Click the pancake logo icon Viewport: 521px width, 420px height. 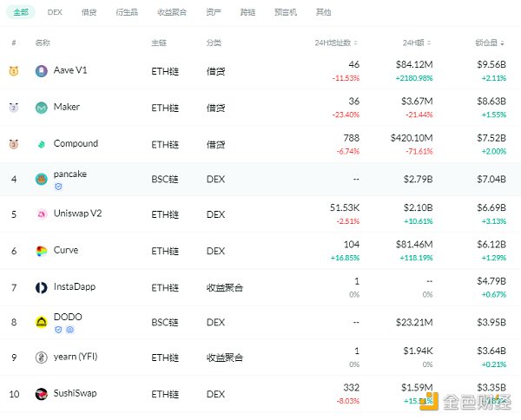(42, 180)
